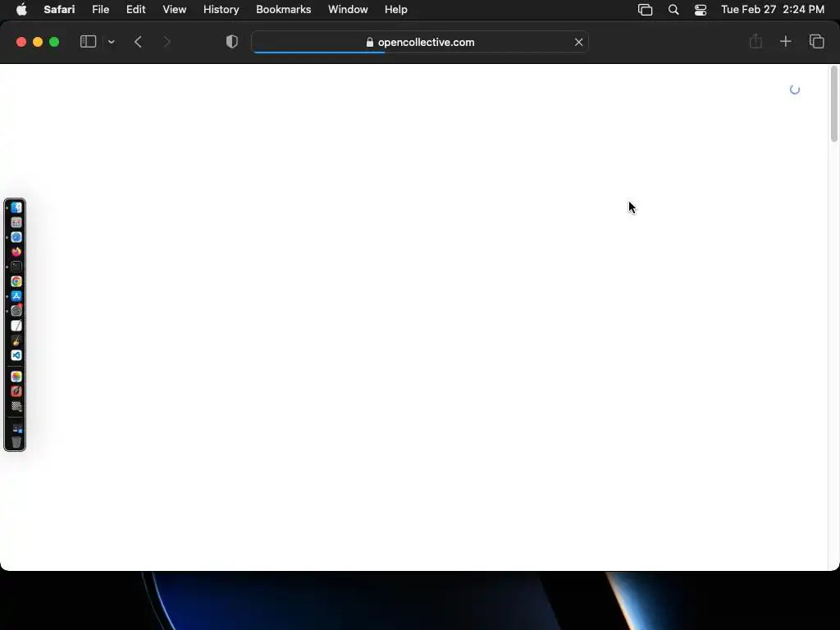The height and width of the screenshot is (630, 840).
Task: Stop loading the page
Action: pos(578,42)
